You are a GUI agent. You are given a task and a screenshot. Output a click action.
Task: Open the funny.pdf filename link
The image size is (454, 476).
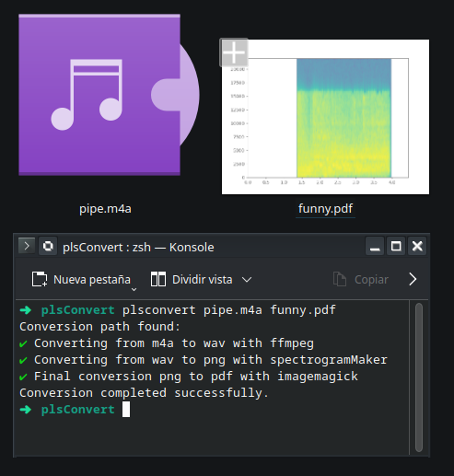coord(325,209)
